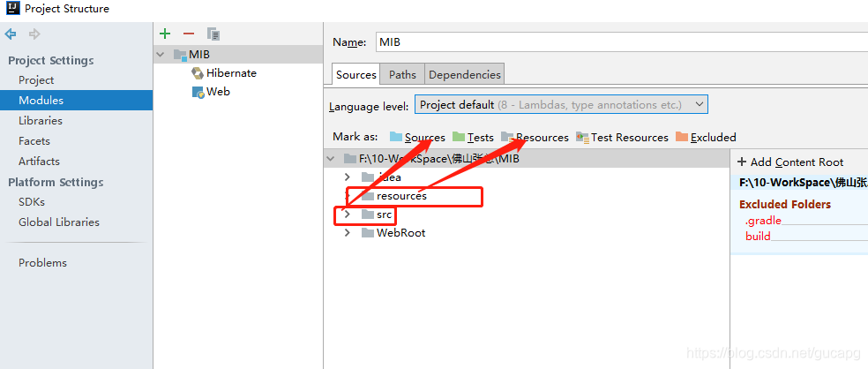This screenshot has height=369, width=868.
Task: Click the IntelliJ IDEA logo in title bar
Action: 12,8
